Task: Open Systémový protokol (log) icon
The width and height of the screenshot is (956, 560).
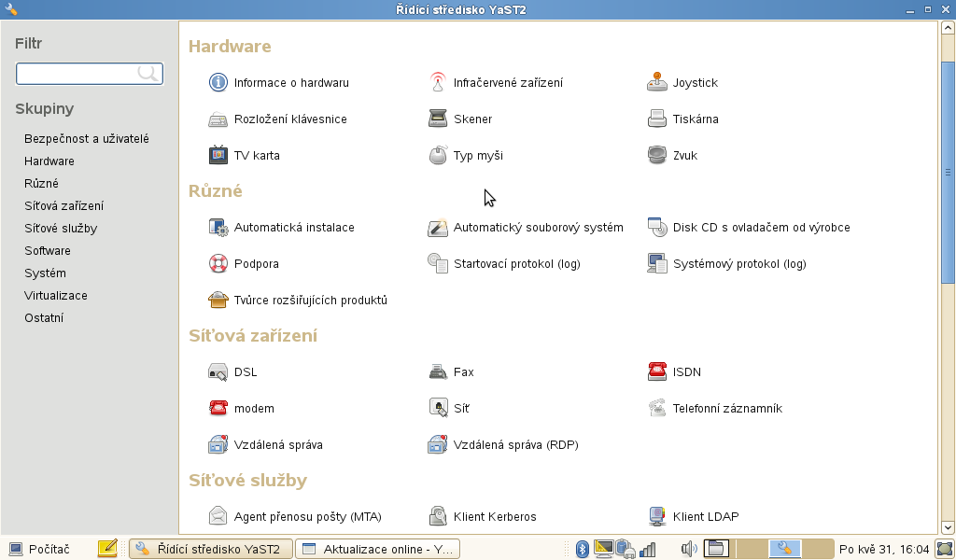Action: (657, 264)
